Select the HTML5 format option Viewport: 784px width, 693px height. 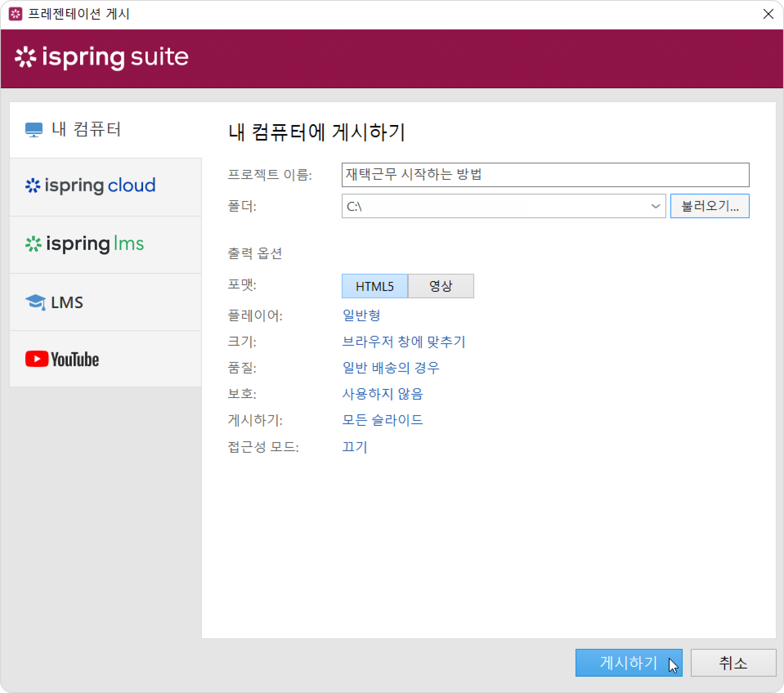[374, 286]
